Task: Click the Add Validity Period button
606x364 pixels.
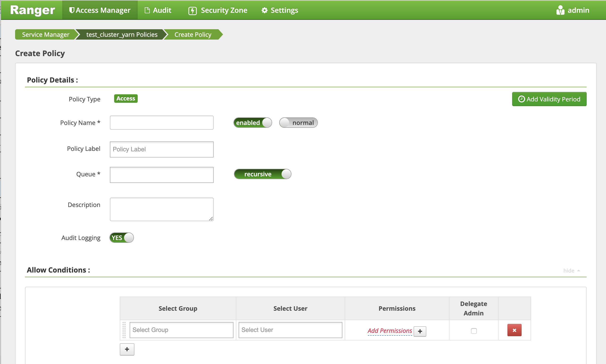Action: [549, 99]
